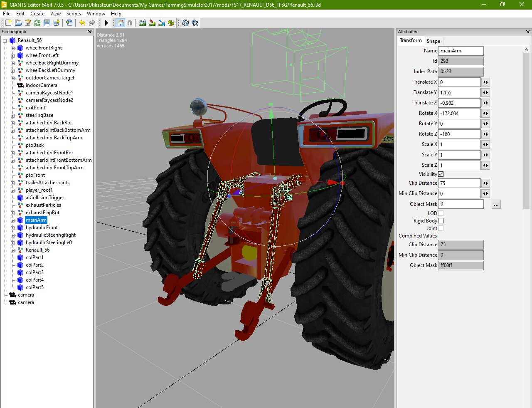Click the magnet snap icon
532x408 pixels.
(130, 23)
